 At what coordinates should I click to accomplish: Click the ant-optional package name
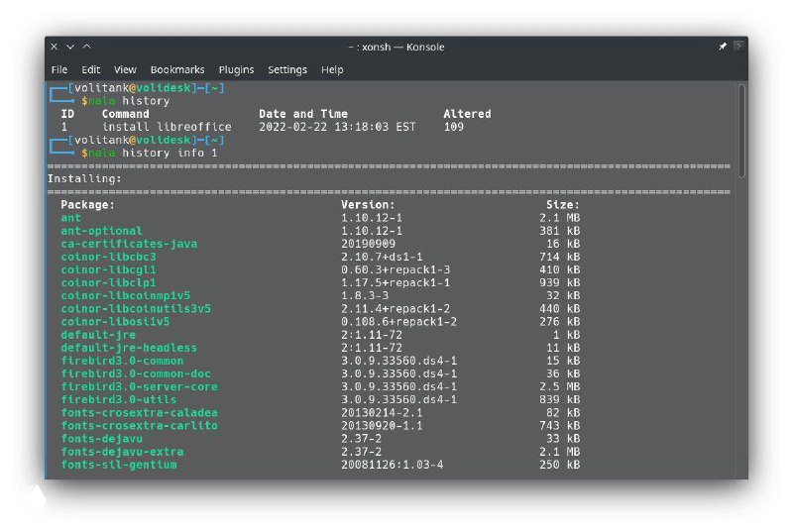[101, 231]
